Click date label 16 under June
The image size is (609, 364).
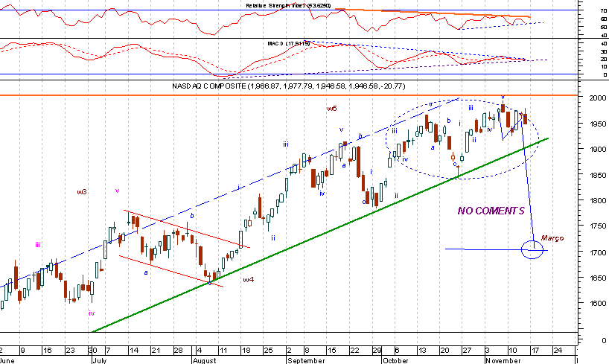tap(47, 351)
